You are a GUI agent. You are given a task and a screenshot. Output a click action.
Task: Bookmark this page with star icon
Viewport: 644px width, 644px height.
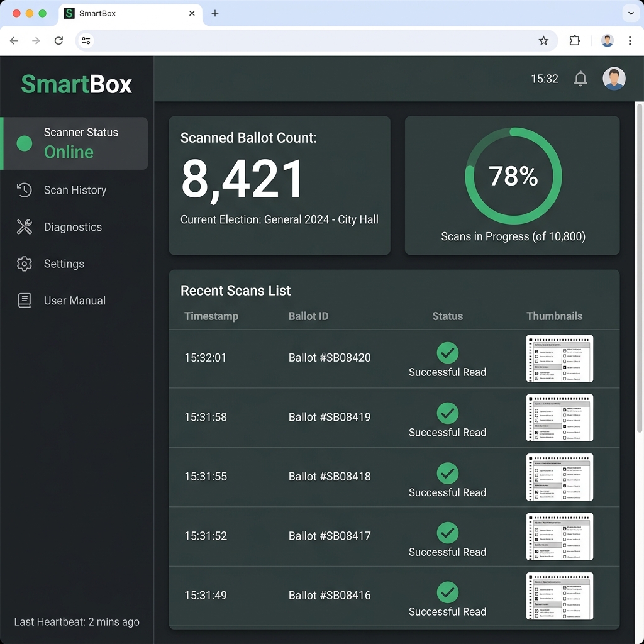543,41
